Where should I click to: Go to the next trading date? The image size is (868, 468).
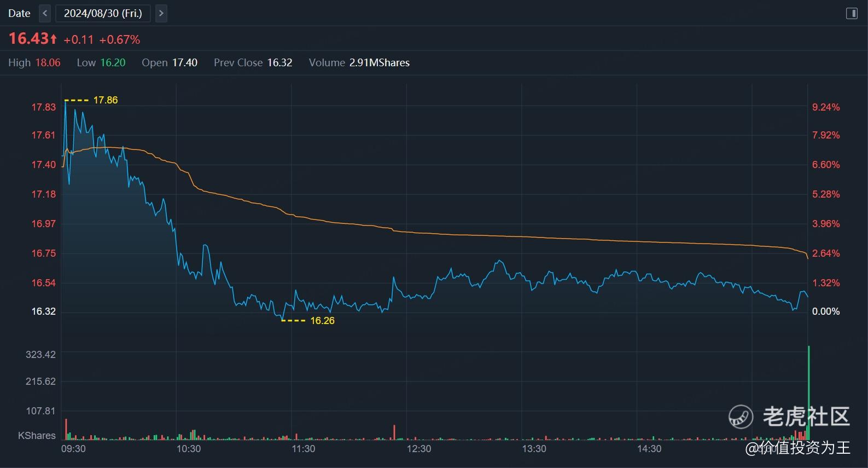[x=161, y=13]
